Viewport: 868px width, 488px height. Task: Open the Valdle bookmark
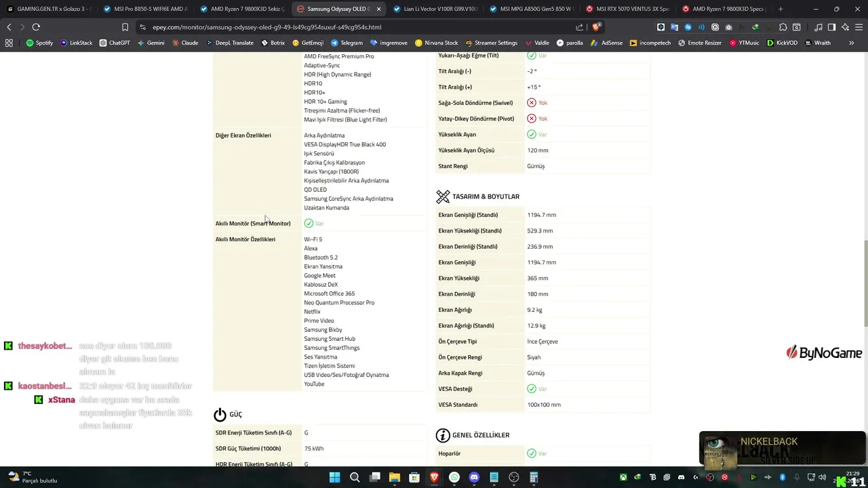point(536,43)
